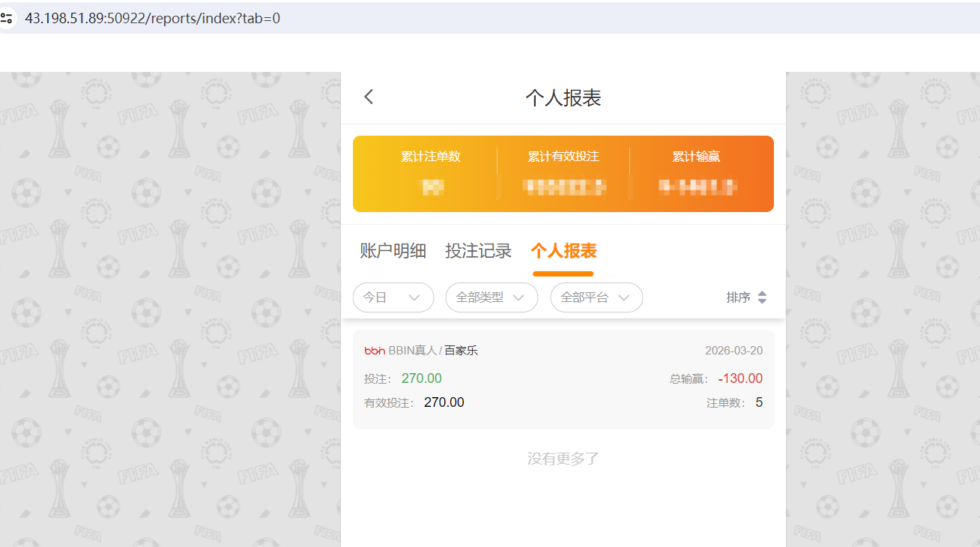The image size is (980, 547).
Task: Click the 全部类型 dropdown chevron arrow
Action: tap(520, 297)
